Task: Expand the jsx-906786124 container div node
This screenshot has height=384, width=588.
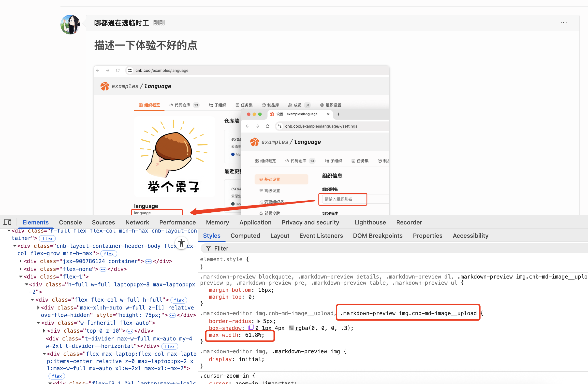Action: [x=20, y=261]
